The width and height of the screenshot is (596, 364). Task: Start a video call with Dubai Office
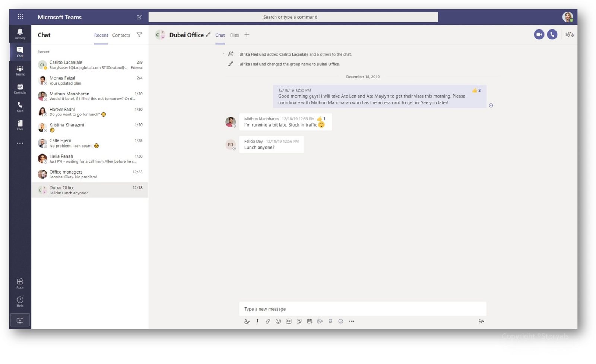(x=539, y=34)
